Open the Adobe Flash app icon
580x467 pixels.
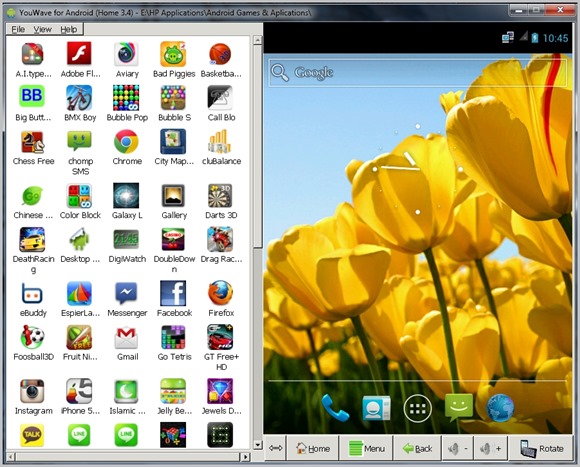[x=79, y=54]
